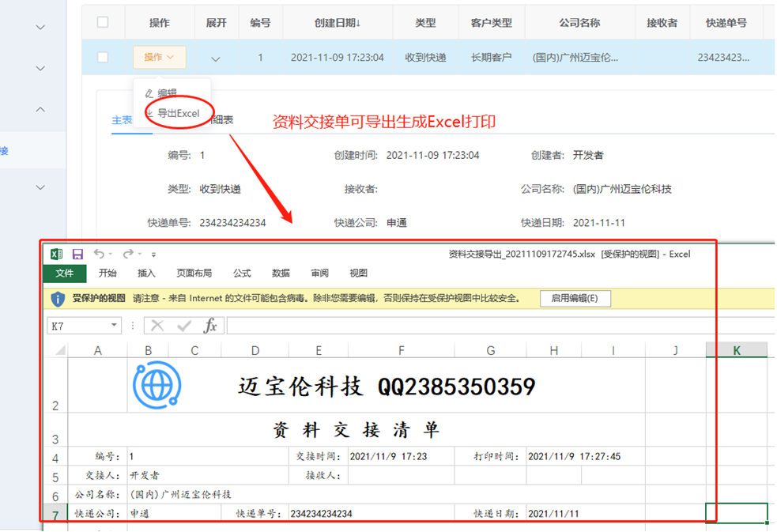Click the 启用编辑(E) button

(575, 298)
